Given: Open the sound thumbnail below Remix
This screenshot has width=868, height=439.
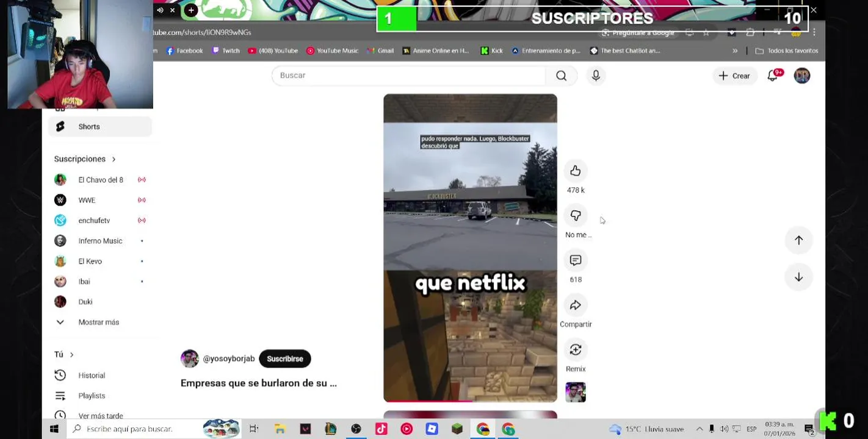Looking at the screenshot, I should [x=575, y=392].
